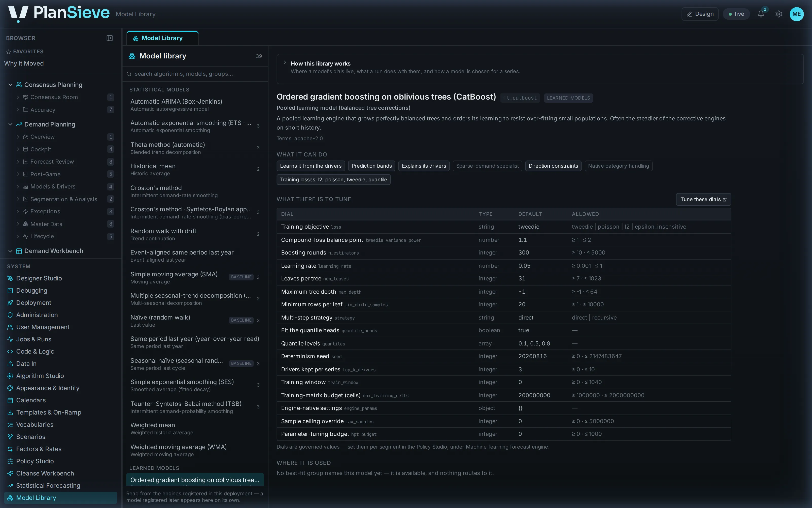Open the User Management menu item
812x508 pixels.
coord(60,327)
